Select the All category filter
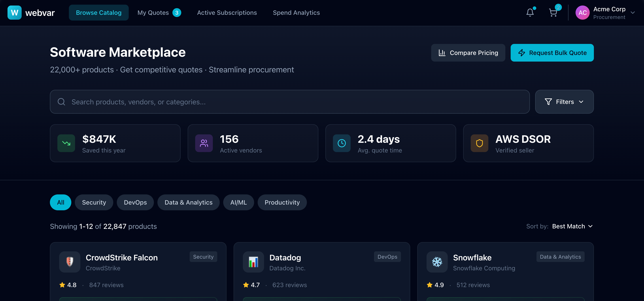This screenshot has height=301, width=644. tap(60, 202)
